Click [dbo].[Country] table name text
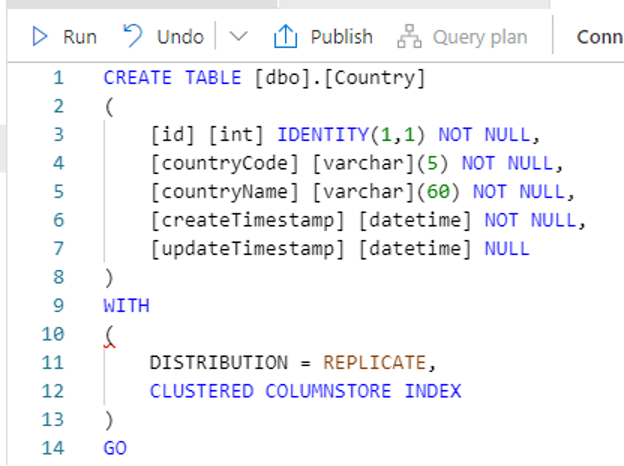The image size is (624, 466). coord(339,78)
